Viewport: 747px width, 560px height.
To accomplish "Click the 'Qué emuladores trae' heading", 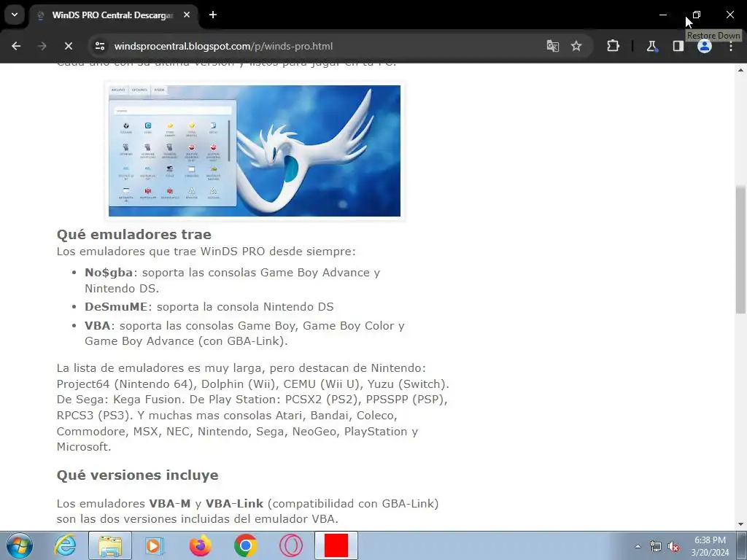I will pyautogui.click(x=134, y=234).
